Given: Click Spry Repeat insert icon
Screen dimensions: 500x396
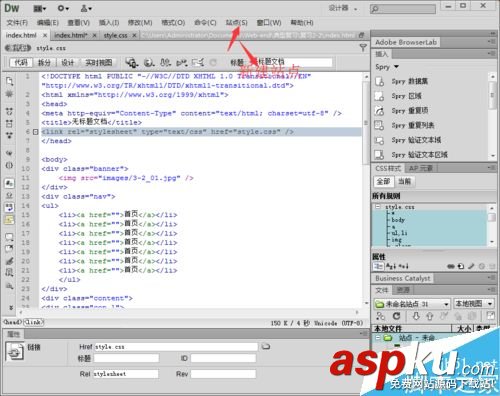Looking at the screenshot, I should [x=379, y=111].
